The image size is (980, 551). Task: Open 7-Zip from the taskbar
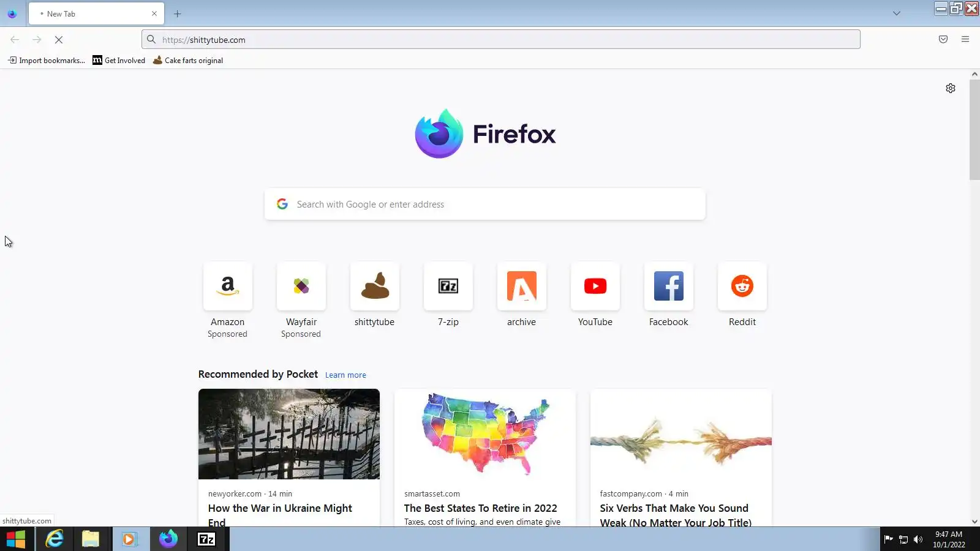pyautogui.click(x=206, y=539)
